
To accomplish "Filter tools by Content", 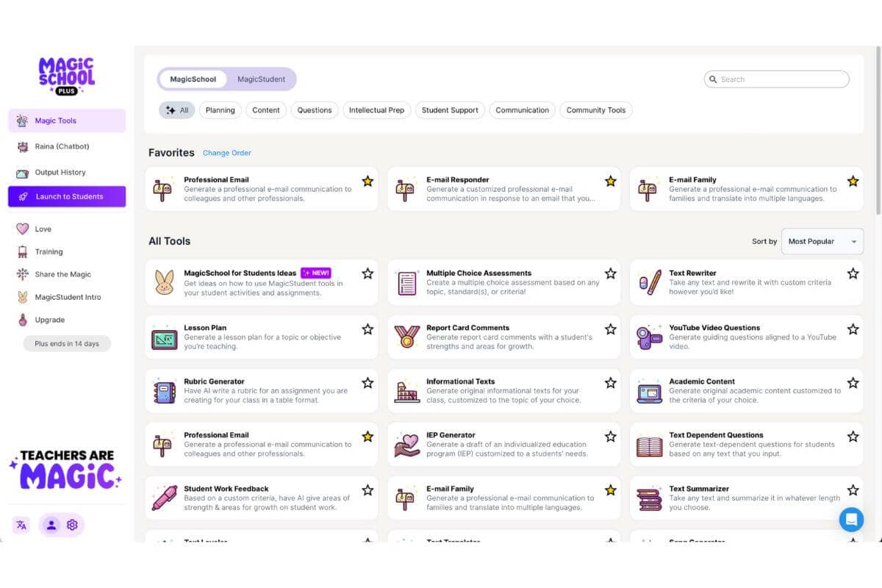I will click(266, 110).
